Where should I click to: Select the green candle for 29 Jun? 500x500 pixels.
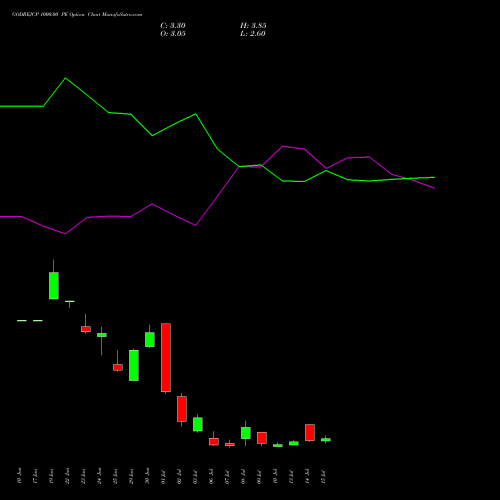[x=134, y=365]
